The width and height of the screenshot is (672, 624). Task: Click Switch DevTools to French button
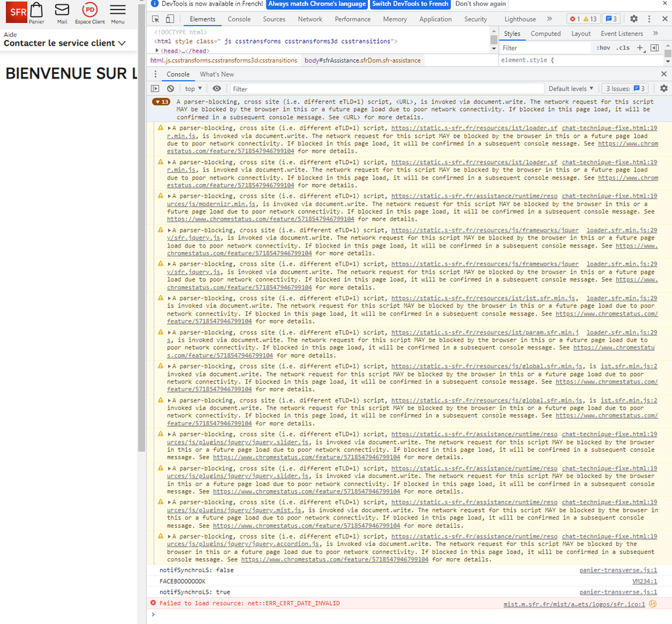click(410, 4)
